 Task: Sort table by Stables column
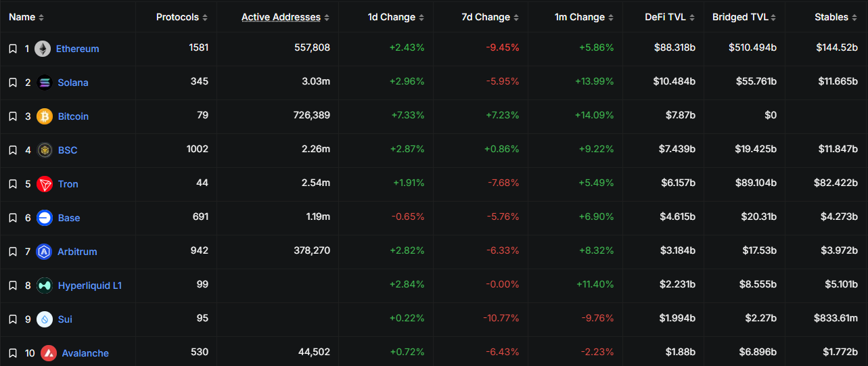tap(836, 17)
